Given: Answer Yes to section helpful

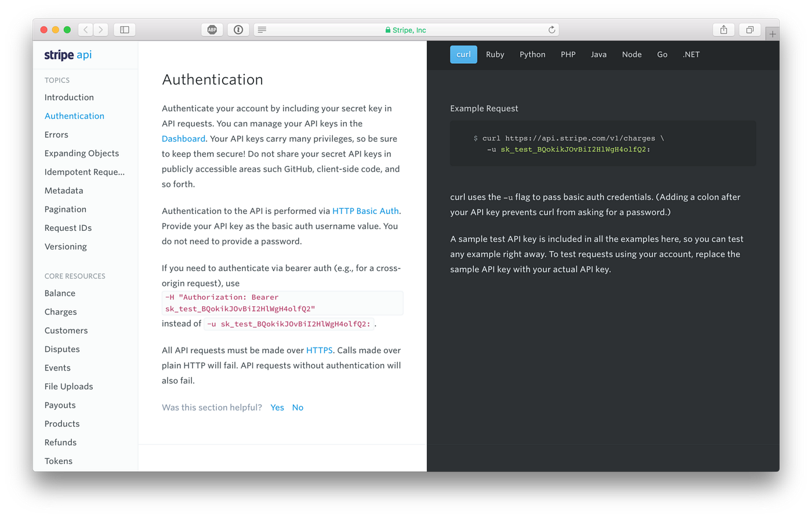Looking at the screenshot, I should (277, 407).
